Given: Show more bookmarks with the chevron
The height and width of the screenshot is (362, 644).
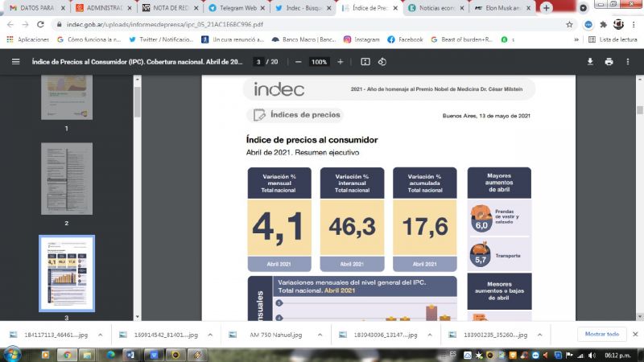Looking at the screenshot, I should coord(576,39).
